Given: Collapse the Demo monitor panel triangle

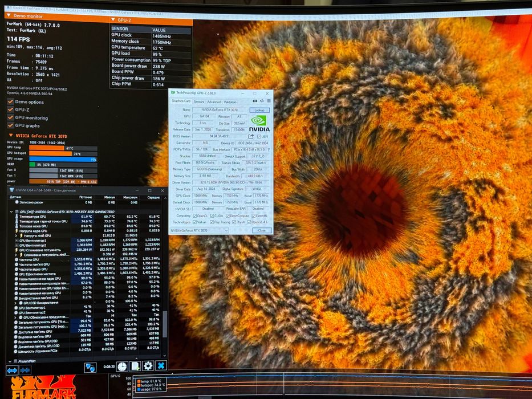Looking at the screenshot, I should (x=9, y=15).
